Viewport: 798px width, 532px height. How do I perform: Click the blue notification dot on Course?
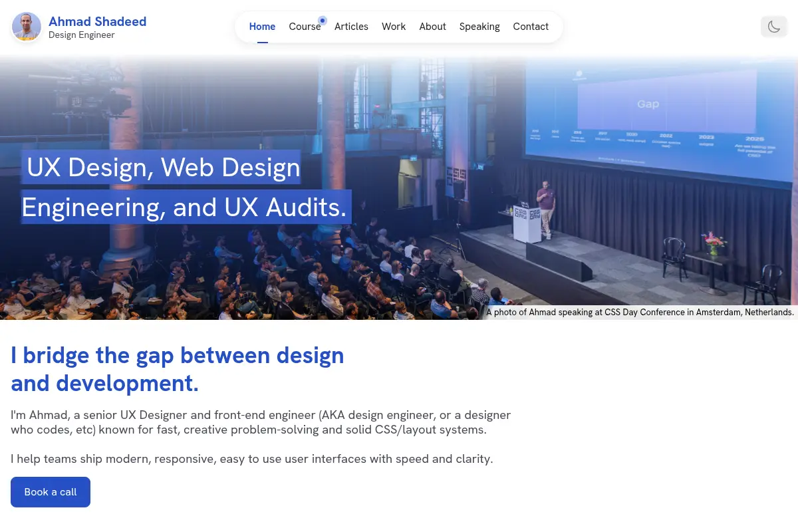pos(323,21)
